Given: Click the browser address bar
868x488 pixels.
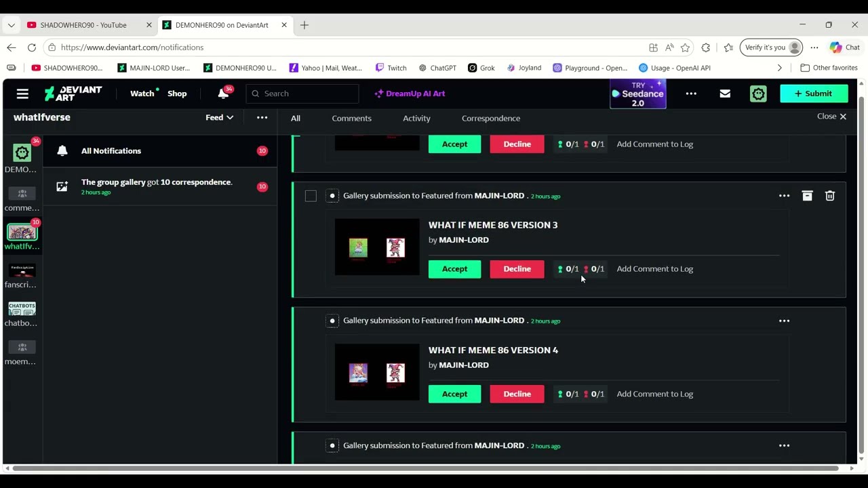Looking at the screenshot, I should click(346, 47).
